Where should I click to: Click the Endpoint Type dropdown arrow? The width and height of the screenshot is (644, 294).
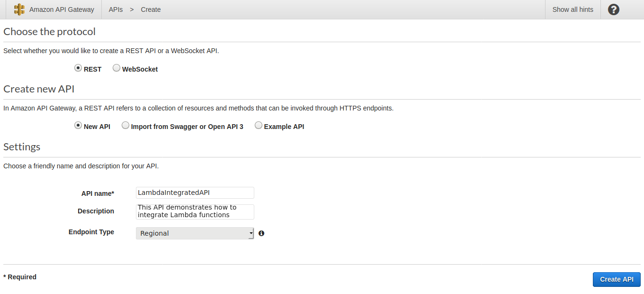[x=251, y=233]
